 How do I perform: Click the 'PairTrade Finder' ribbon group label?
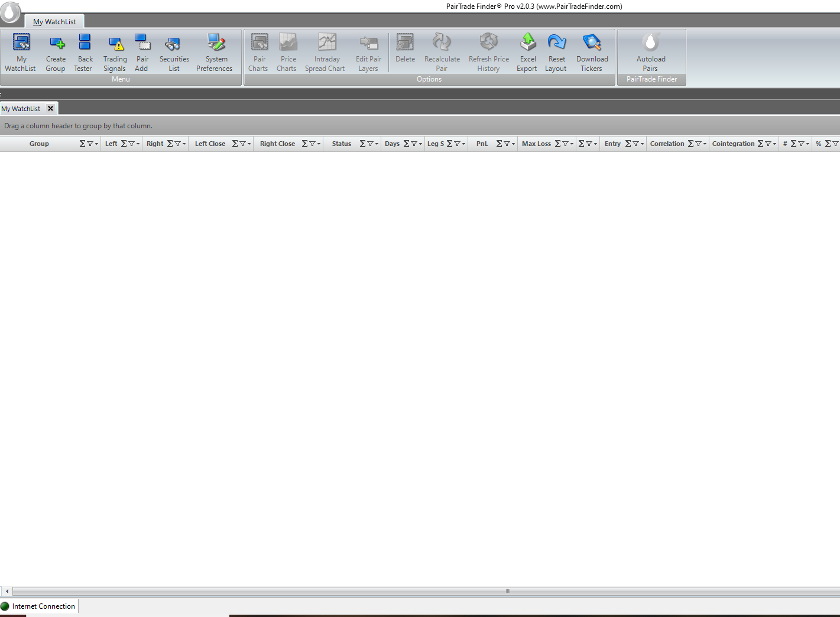pyautogui.click(x=651, y=79)
